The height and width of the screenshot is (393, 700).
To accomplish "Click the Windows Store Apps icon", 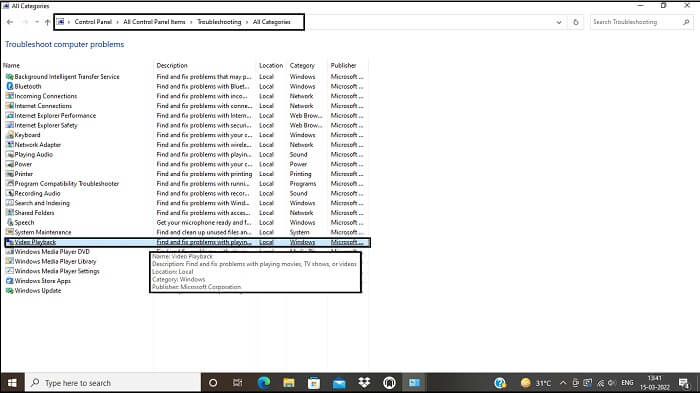I will 9,281.
